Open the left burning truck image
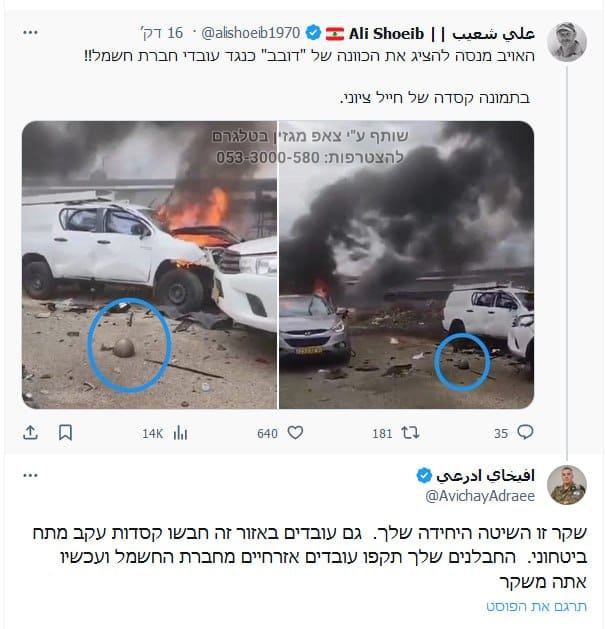 [x=149, y=265]
